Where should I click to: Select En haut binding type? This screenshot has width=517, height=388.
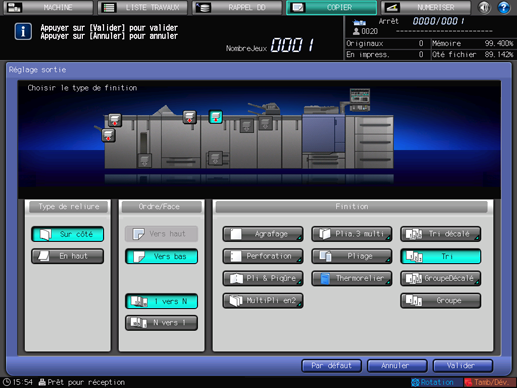(68, 256)
